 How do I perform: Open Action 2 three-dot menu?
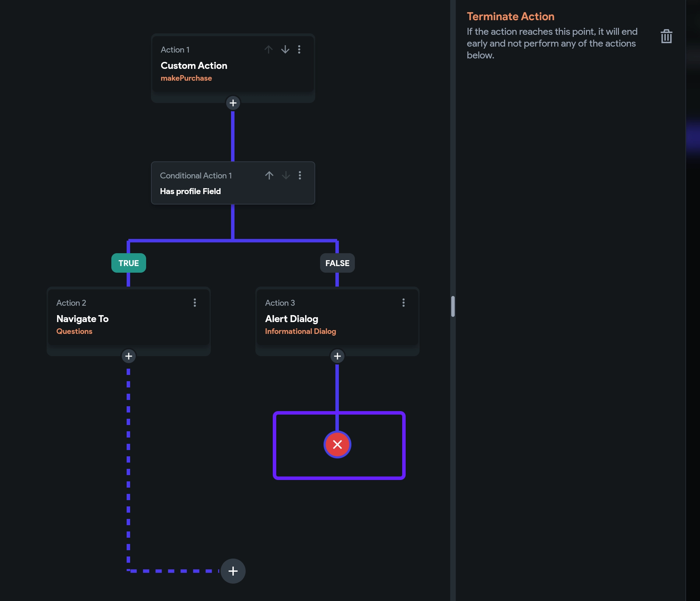[x=195, y=303]
